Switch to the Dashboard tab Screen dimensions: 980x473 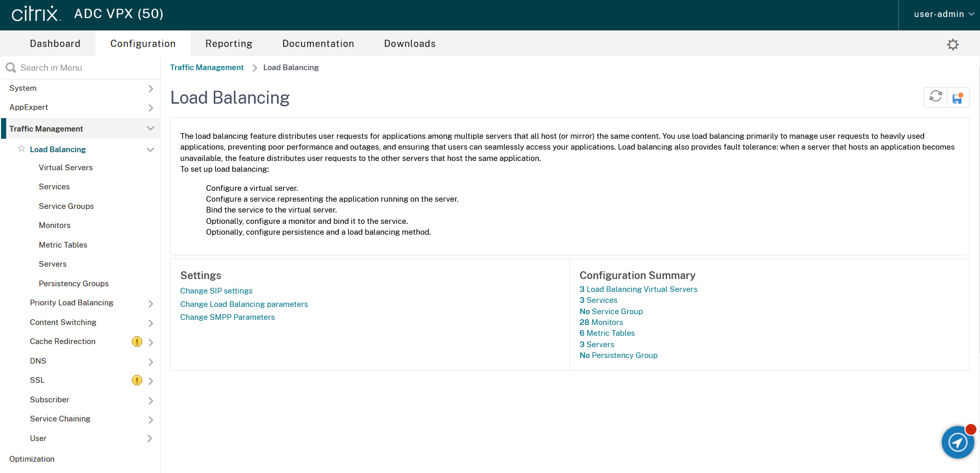[55, 44]
